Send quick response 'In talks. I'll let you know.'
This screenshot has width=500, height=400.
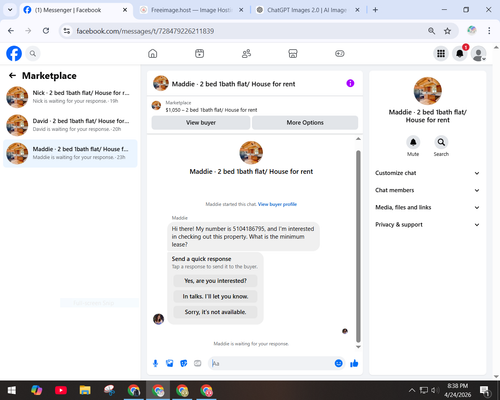click(x=215, y=296)
